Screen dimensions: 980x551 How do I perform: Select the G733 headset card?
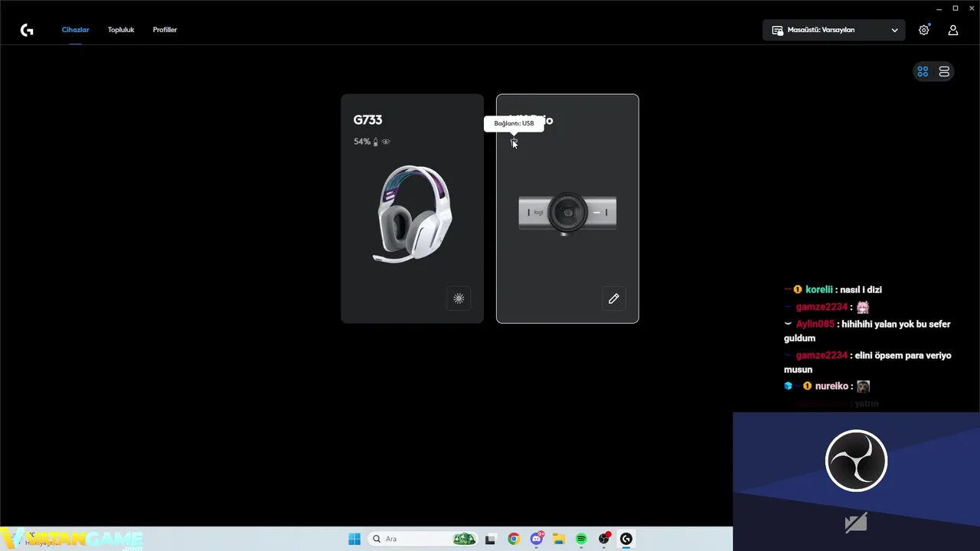click(412, 208)
